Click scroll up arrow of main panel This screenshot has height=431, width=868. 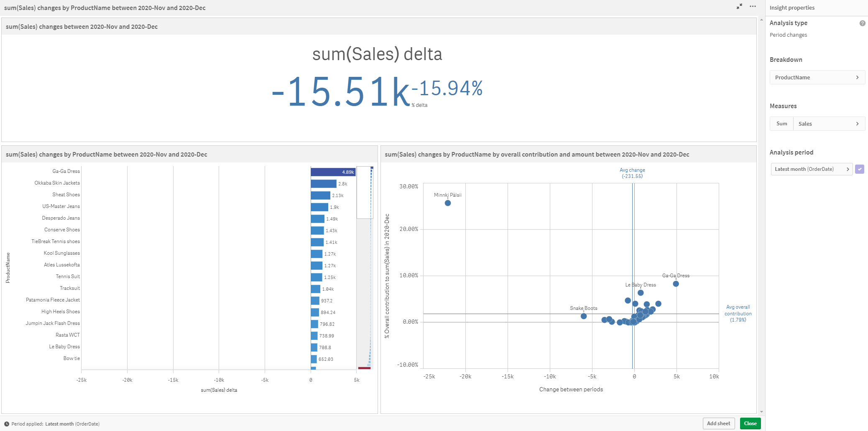click(x=761, y=20)
